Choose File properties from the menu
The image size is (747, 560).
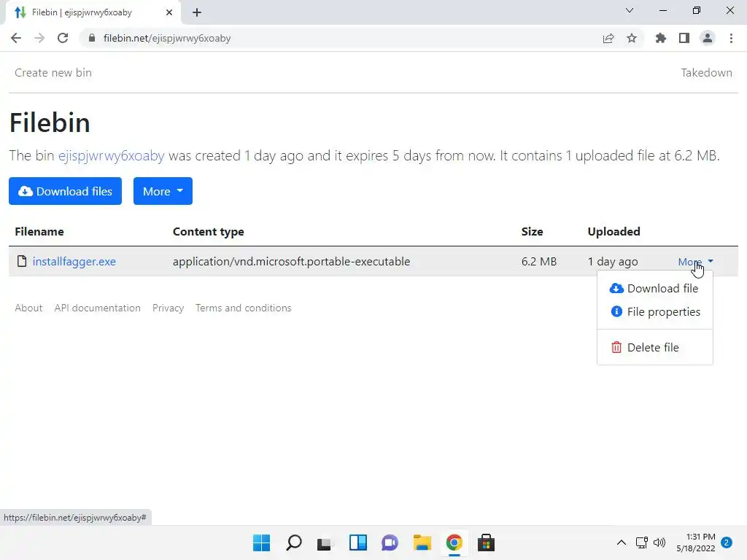pos(654,312)
